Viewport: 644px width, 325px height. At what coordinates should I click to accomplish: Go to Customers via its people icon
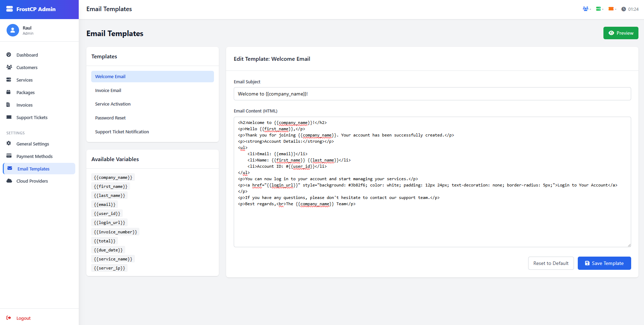[x=9, y=67]
